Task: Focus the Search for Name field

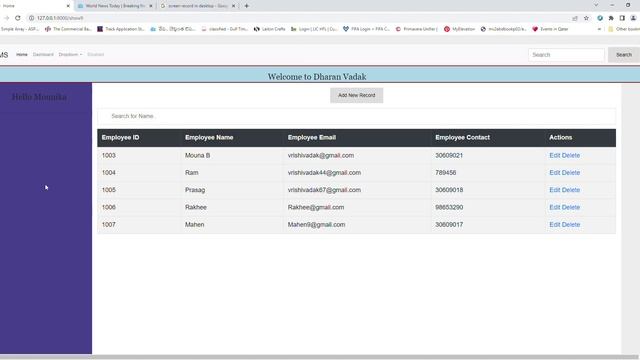Action: [x=356, y=116]
